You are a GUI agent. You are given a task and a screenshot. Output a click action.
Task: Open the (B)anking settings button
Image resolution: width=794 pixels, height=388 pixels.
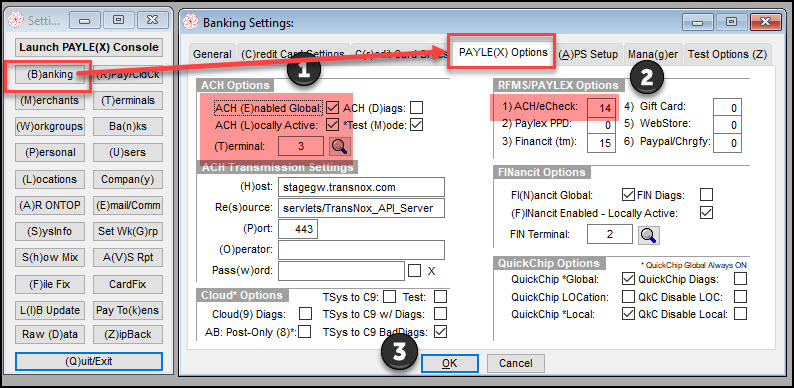point(50,74)
